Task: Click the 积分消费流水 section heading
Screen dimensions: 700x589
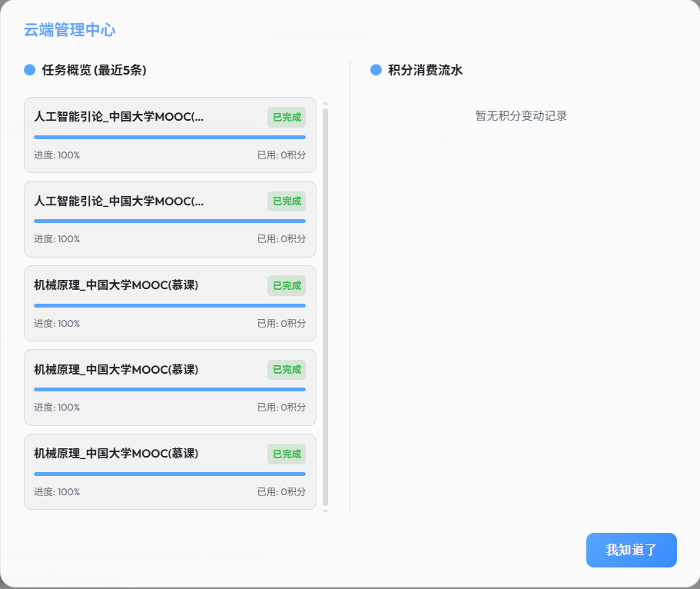Action: (x=425, y=70)
